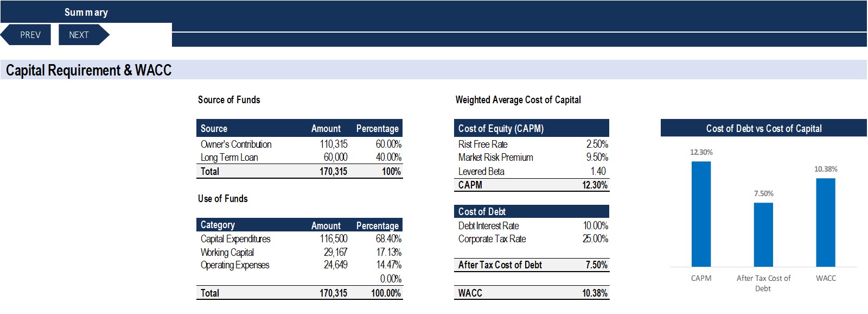Select the Operating Expenses amount 24,649

click(x=335, y=265)
